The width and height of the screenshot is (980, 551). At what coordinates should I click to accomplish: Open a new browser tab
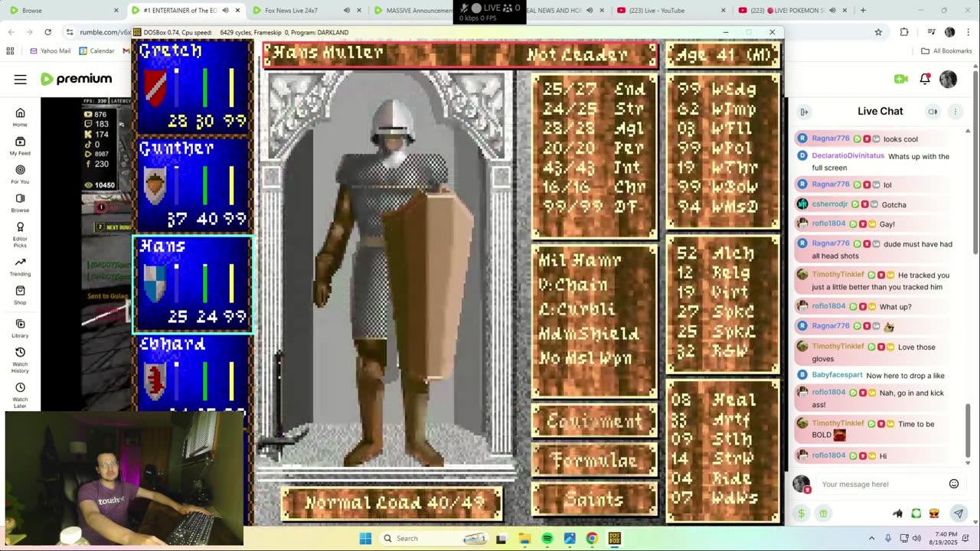(x=863, y=11)
